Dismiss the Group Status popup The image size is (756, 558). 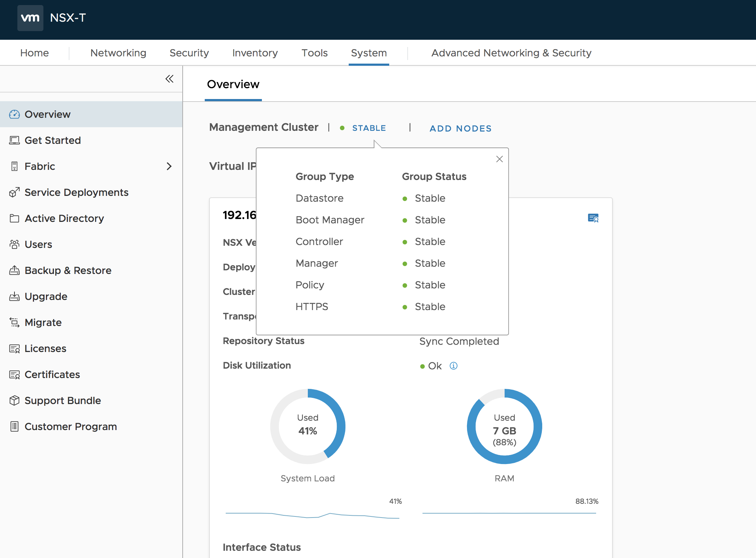(500, 159)
